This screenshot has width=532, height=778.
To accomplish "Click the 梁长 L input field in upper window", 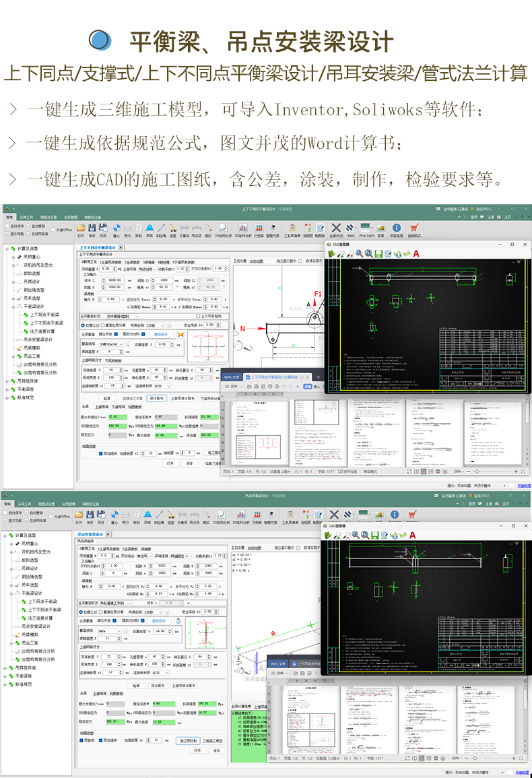I will click(116, 280).
